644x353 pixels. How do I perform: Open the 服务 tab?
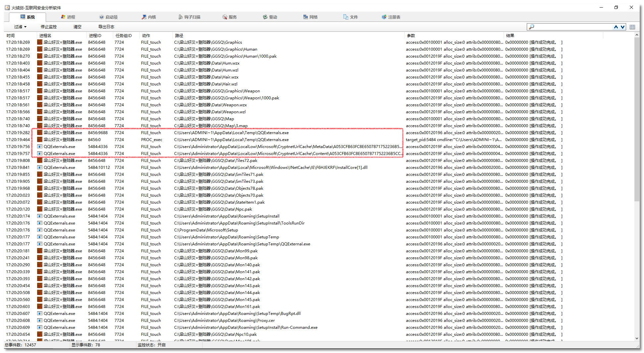point(229,17)
